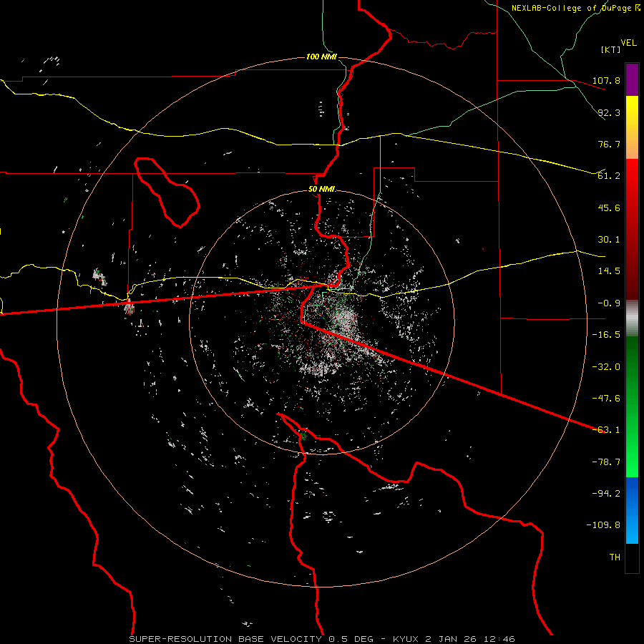Screen dimensions: 644x644
Task: Click the 14.5 velocity scale value
Action: tap(609, 271)
